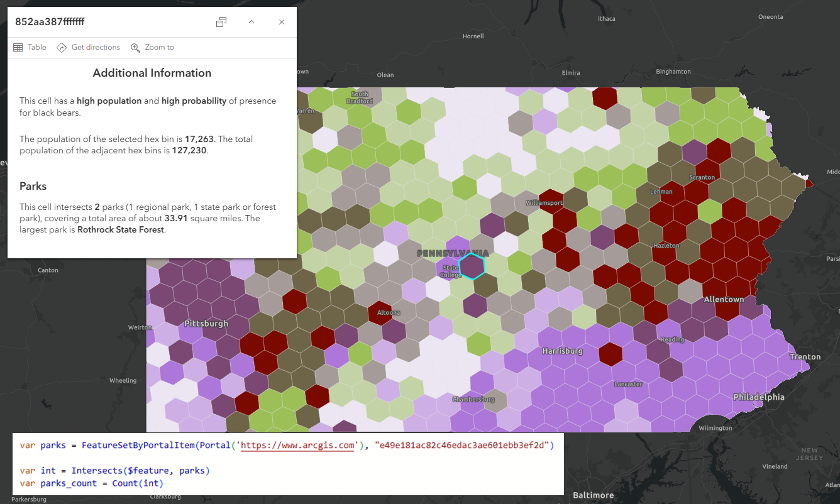840x504 pixels.
Task: Click the Altoona city label
Action: click(387, 312)
